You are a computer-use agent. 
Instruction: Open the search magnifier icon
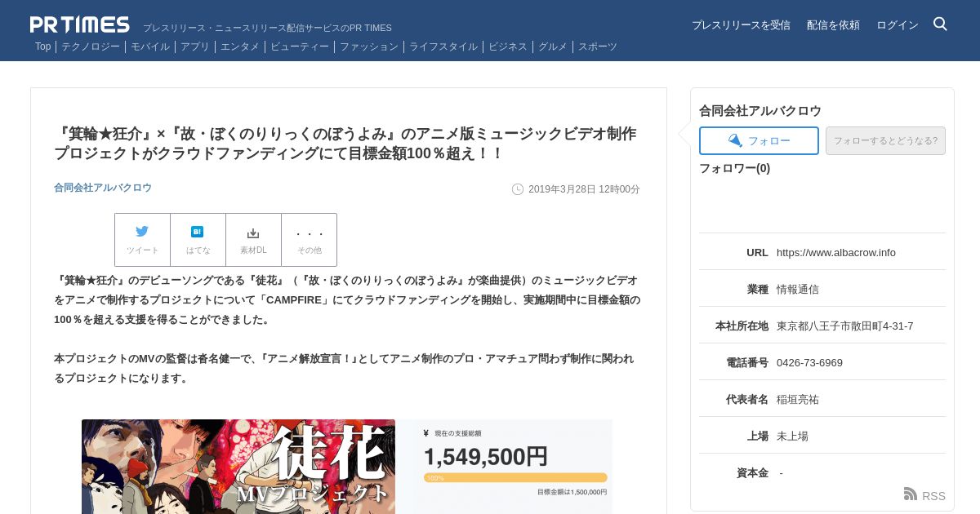tap(940, 24)
